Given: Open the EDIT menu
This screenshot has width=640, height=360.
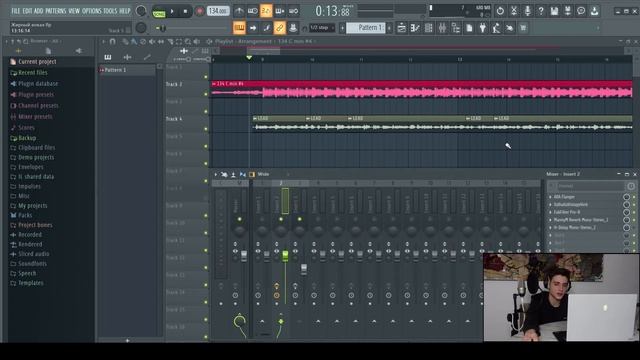Looking at the screenshot, I should (27, 11).
